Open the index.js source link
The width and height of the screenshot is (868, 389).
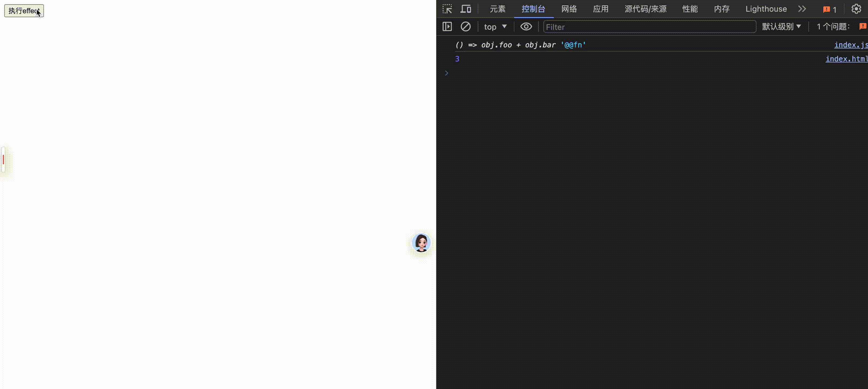tap(850, 45)
